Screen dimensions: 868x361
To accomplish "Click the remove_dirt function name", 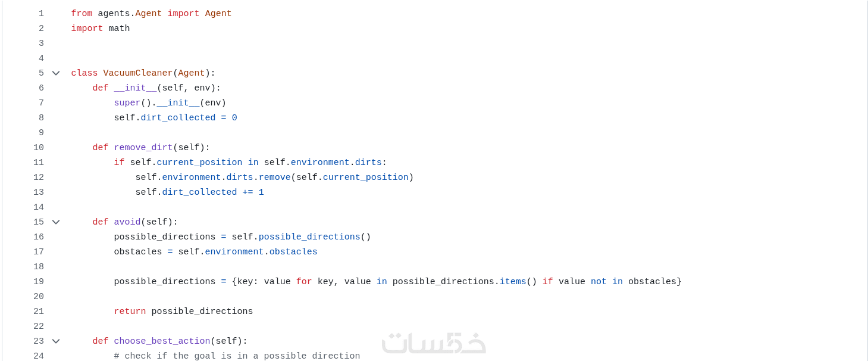I will (143, 148).
